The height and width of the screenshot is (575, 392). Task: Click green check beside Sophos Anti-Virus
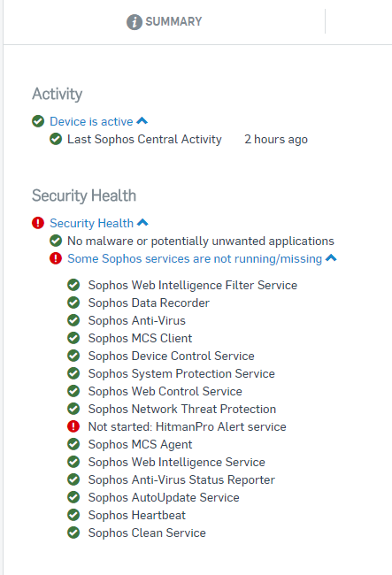(x=73, y=320)
